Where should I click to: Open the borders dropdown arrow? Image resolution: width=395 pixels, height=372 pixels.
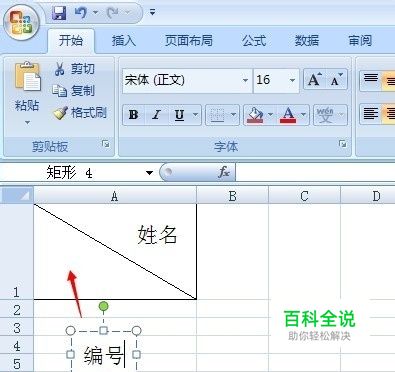tap(233, 115)
